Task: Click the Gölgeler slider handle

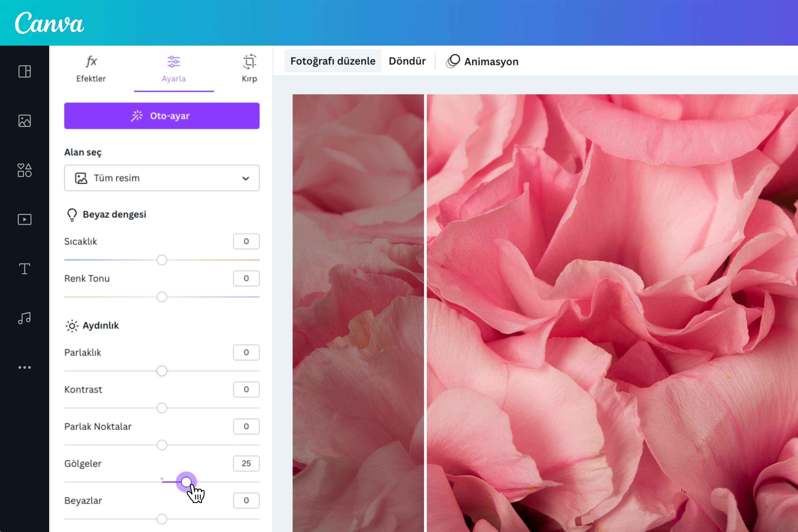Action: pyautogui.click(x=186, y=482)
